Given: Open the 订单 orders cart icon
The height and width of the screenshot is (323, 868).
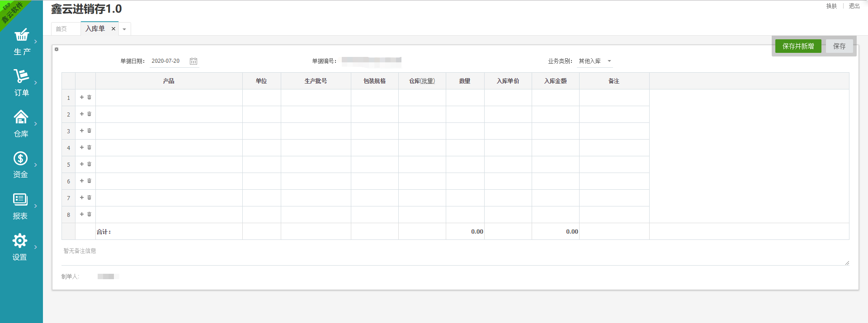Looking at the screenshot, I should point(21,76).
